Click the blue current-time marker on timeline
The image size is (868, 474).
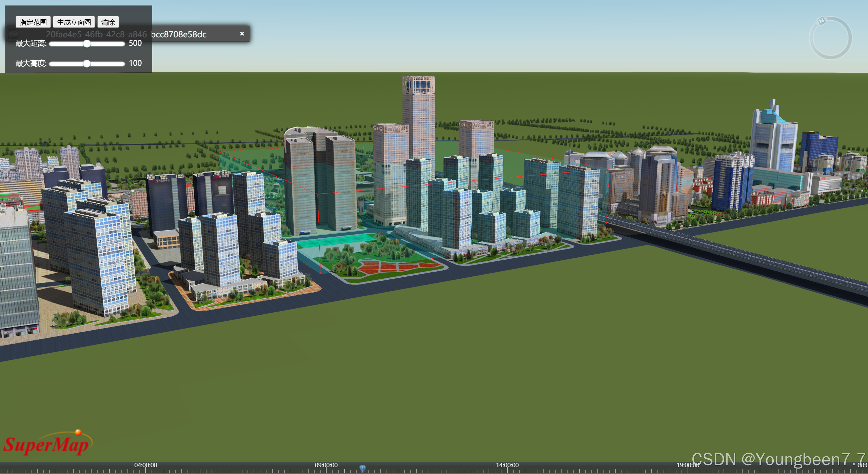coord(362,468)
